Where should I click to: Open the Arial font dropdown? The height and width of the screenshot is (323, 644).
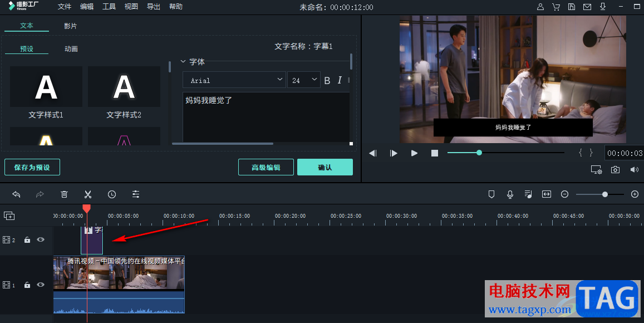(234, 80)
